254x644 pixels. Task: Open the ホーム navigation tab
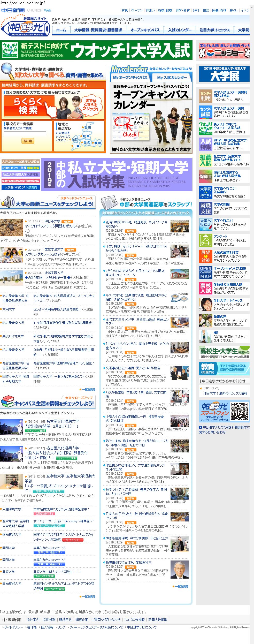coord(61,30)
